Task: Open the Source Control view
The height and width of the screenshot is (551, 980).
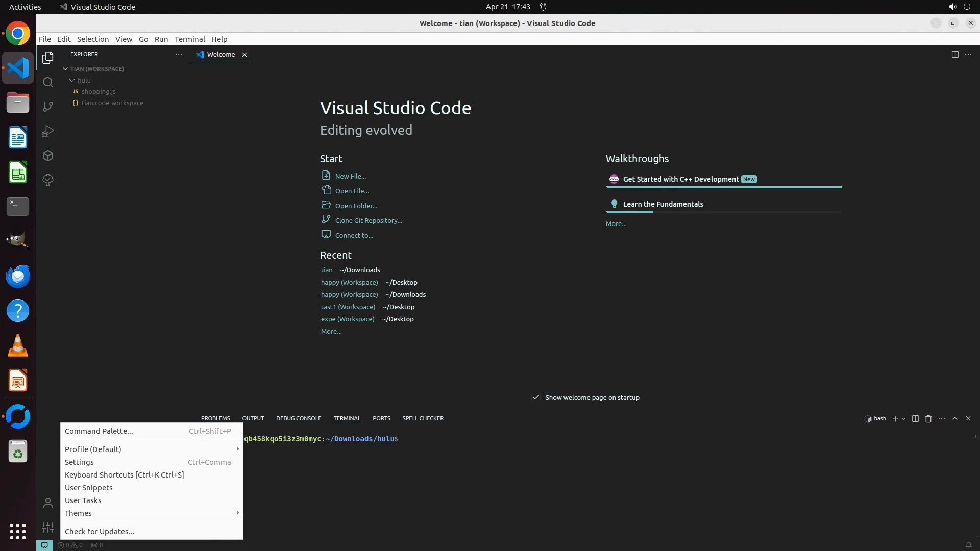Action: tap(48, 106)
